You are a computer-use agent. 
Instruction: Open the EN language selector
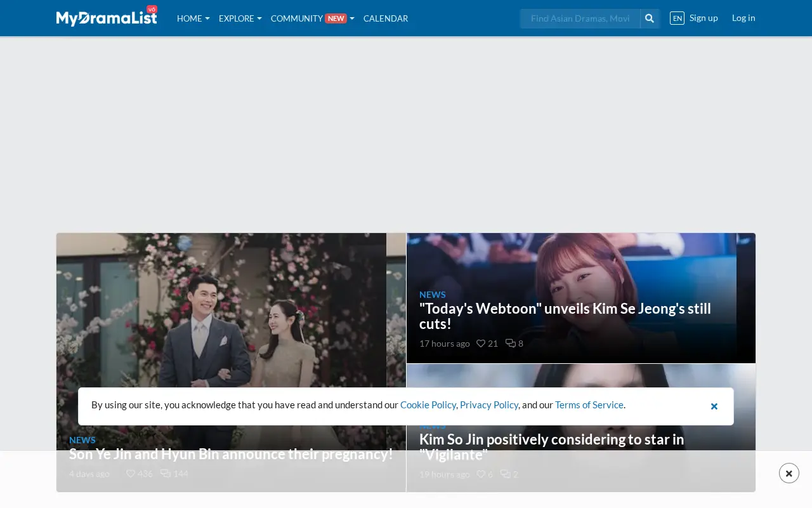[x=677, y=18]
